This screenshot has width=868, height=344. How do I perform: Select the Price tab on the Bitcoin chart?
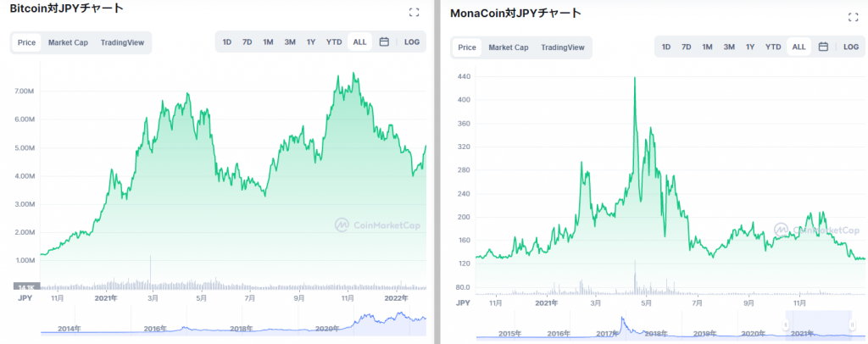click(x=26, y=42)
